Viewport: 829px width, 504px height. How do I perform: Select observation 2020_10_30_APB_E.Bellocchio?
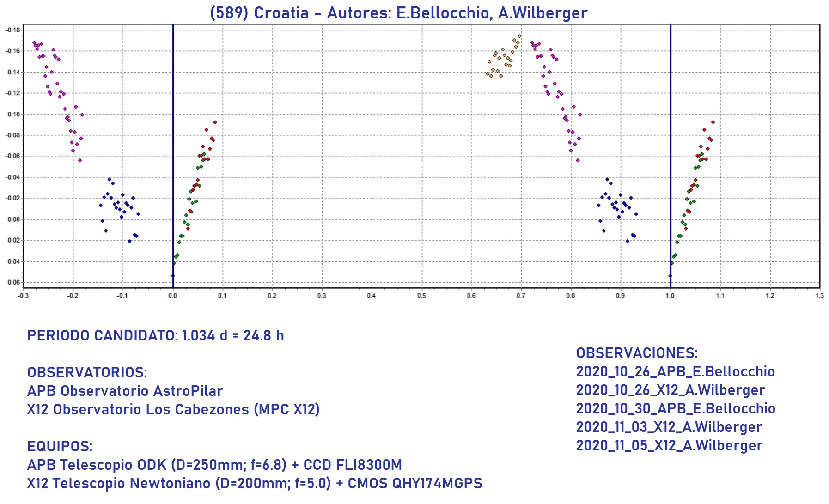tap(675, 408)
